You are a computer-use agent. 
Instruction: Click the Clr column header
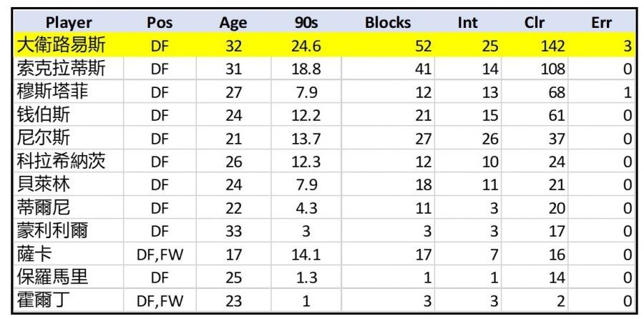pos(535,22)
